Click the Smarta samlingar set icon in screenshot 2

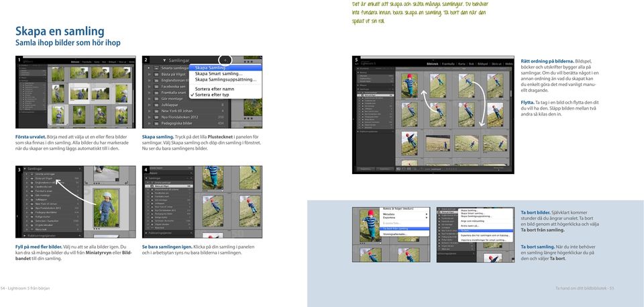[156, 68]
